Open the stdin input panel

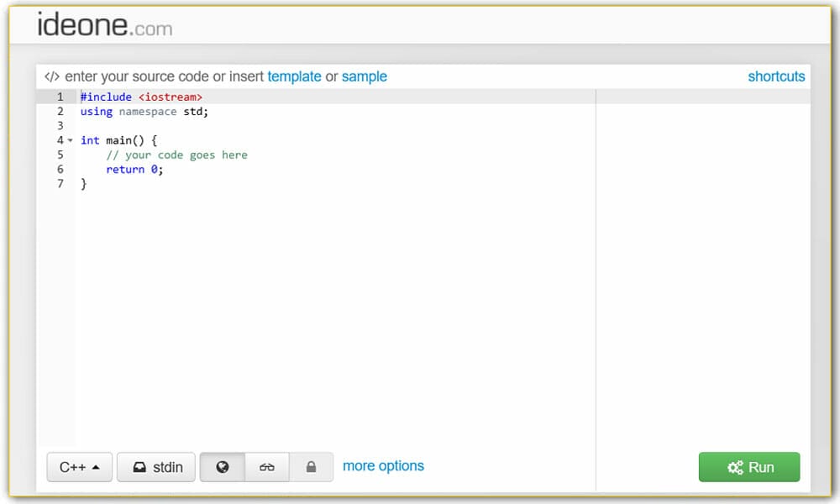[x=156, y=466]
